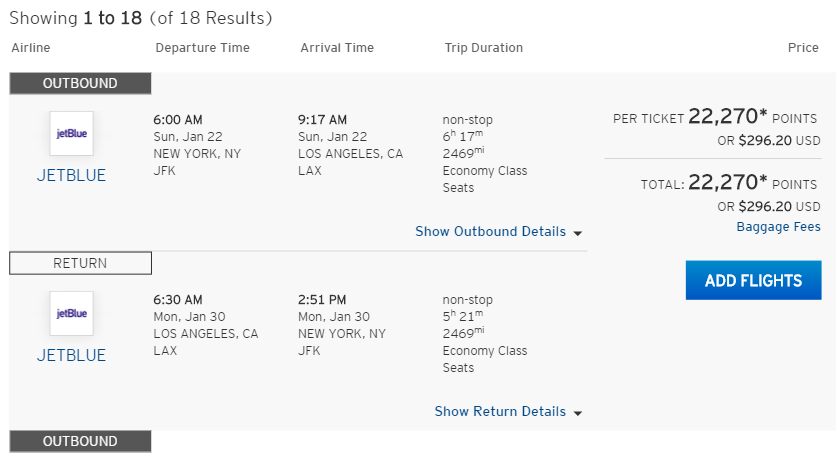Sort results by Price header
Screen dimensions: 838x460
pos(803,48)
